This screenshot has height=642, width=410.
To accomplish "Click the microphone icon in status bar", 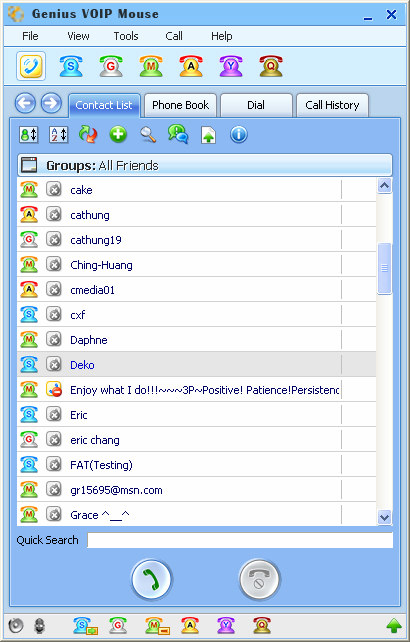I will (x=39, y=625).
